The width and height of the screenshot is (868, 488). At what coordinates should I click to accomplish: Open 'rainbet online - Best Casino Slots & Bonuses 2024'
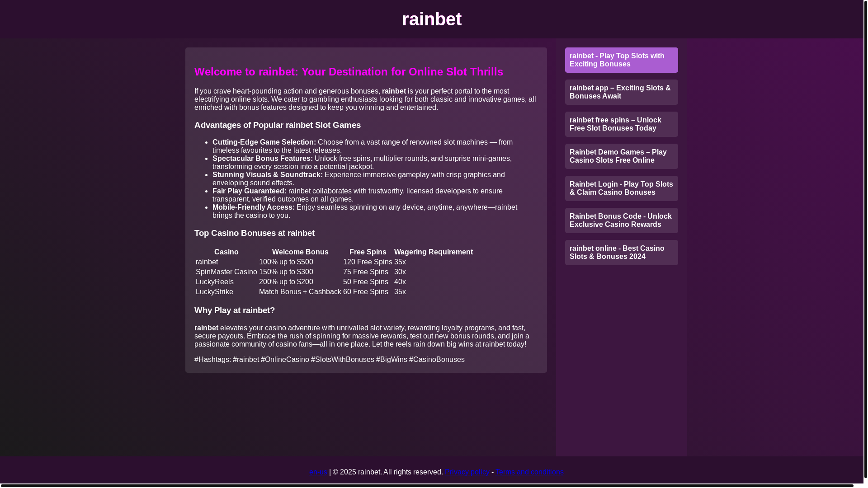[622, 253]
